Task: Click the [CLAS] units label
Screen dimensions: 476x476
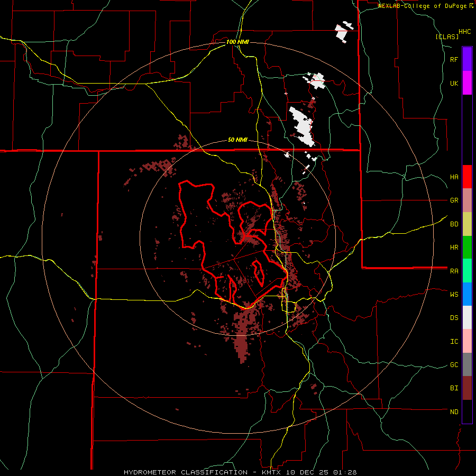Action: click(447, 37)
